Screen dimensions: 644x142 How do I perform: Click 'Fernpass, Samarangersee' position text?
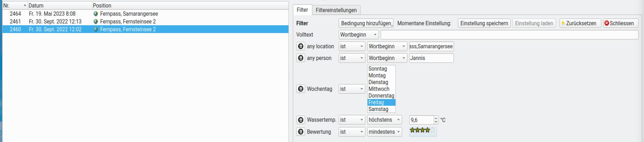click(x=129, y=14)
